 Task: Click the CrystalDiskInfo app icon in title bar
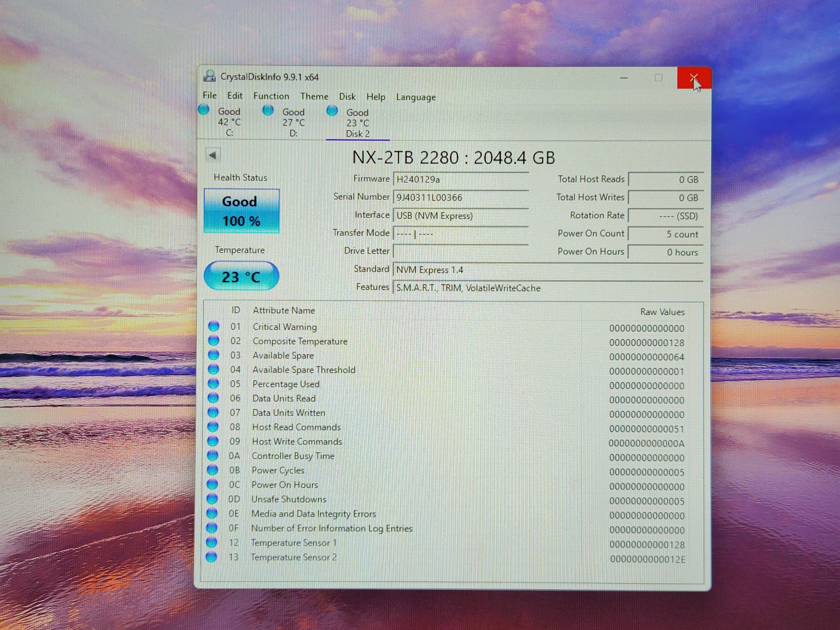coord(210,76)
